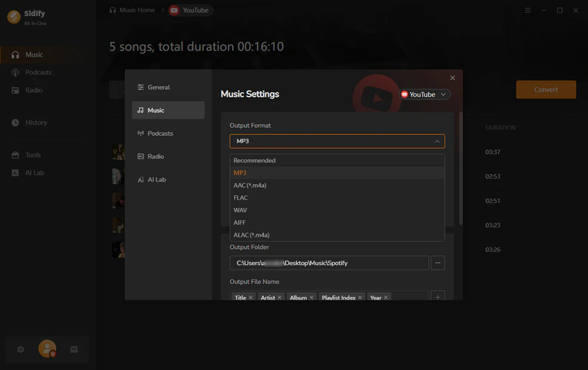Select the song thumbnail lasting 02:51
588x370 pixels.
tap(118, 200)
